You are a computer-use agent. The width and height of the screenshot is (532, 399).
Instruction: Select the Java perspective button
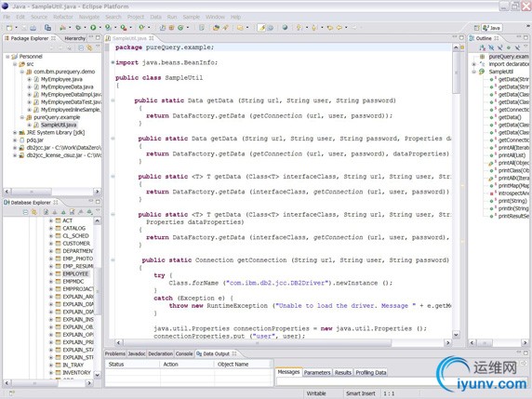(492, 28)
